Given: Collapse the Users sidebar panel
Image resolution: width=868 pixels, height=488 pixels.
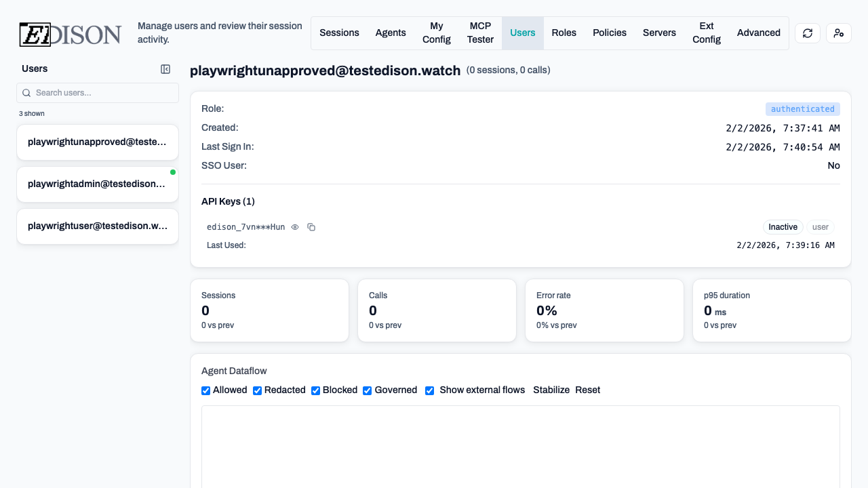Looking at the screenshot, I should (165, 68).
